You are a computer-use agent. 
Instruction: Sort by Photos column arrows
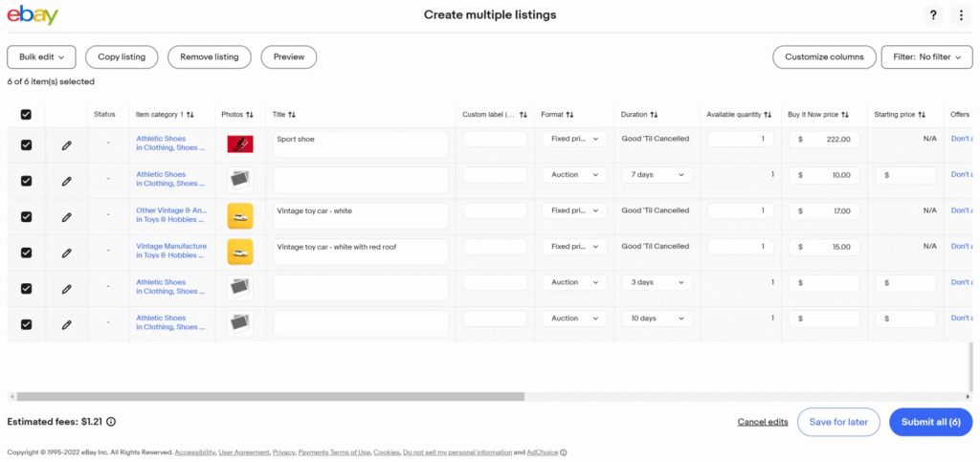[x=250, y=115]
